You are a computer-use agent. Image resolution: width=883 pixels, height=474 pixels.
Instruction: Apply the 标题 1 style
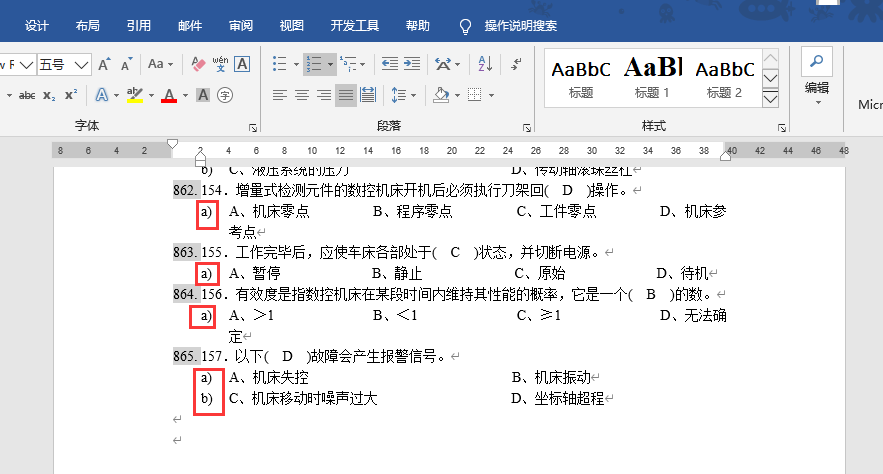(x=652, y=79)
